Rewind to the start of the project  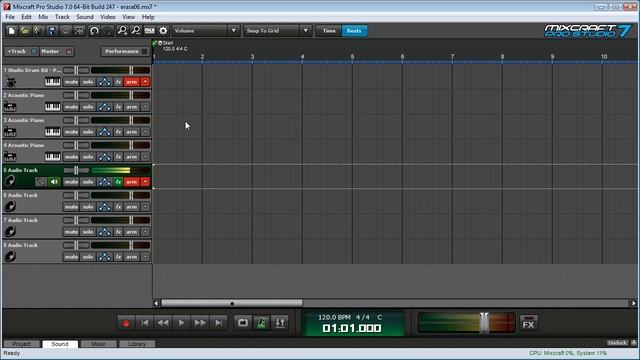144,323
